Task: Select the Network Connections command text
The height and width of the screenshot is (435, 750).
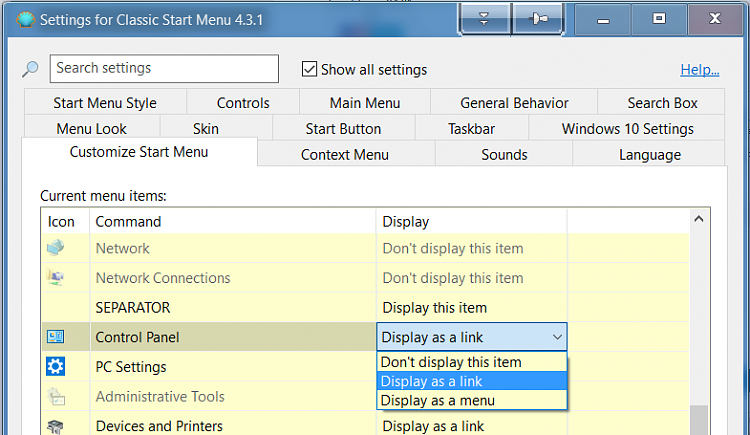Action: 163,278
